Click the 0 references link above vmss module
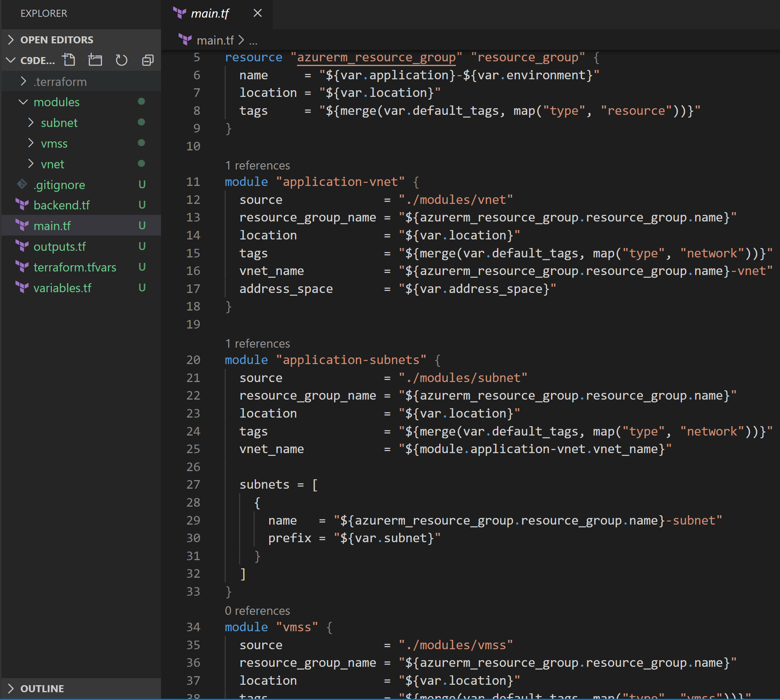 [x=258, y=611]
